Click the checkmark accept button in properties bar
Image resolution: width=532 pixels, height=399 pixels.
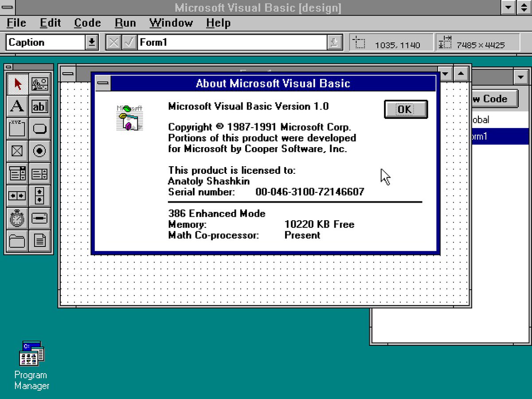pyautogui.click(x=129, y=43)
